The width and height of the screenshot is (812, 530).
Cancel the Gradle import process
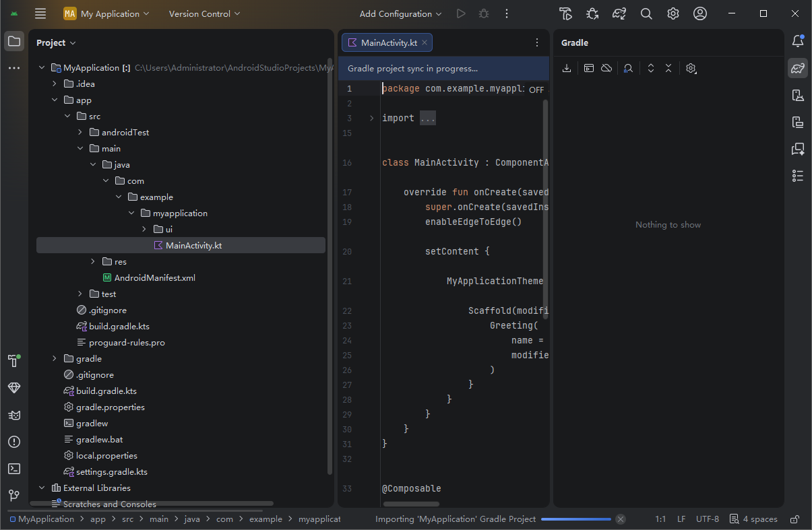click(621, 519)
